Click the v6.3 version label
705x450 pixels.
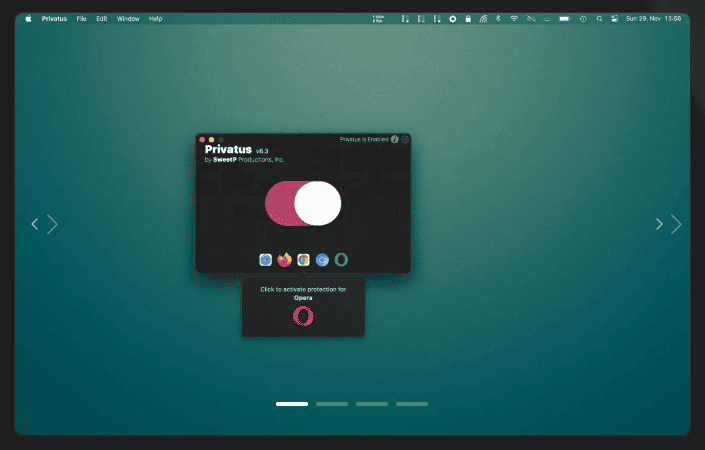point(262,151)
